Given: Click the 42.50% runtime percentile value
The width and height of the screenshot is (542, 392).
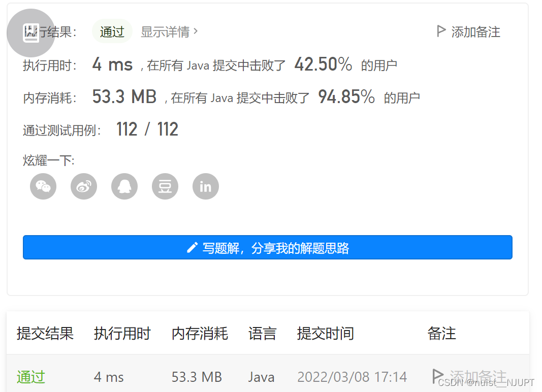Looking at the screenshot, I should click(x=323, y=64).
